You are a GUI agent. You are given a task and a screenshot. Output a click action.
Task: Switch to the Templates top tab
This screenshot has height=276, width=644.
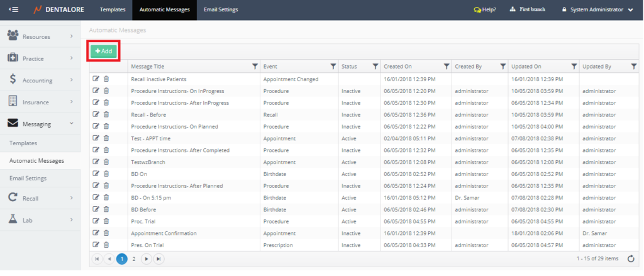[113, 10]
